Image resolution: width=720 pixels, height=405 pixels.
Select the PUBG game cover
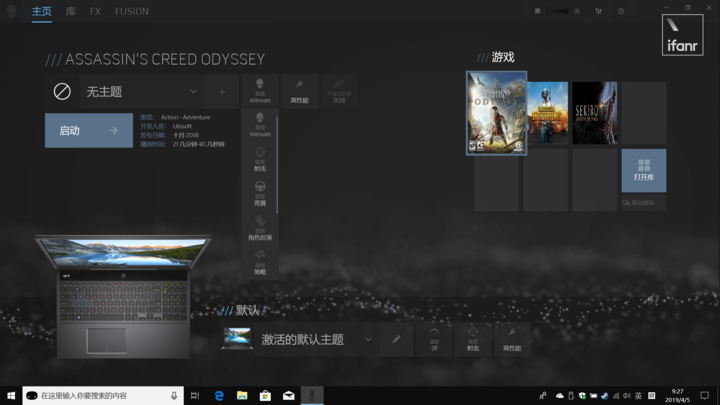[x=547, y=113]
